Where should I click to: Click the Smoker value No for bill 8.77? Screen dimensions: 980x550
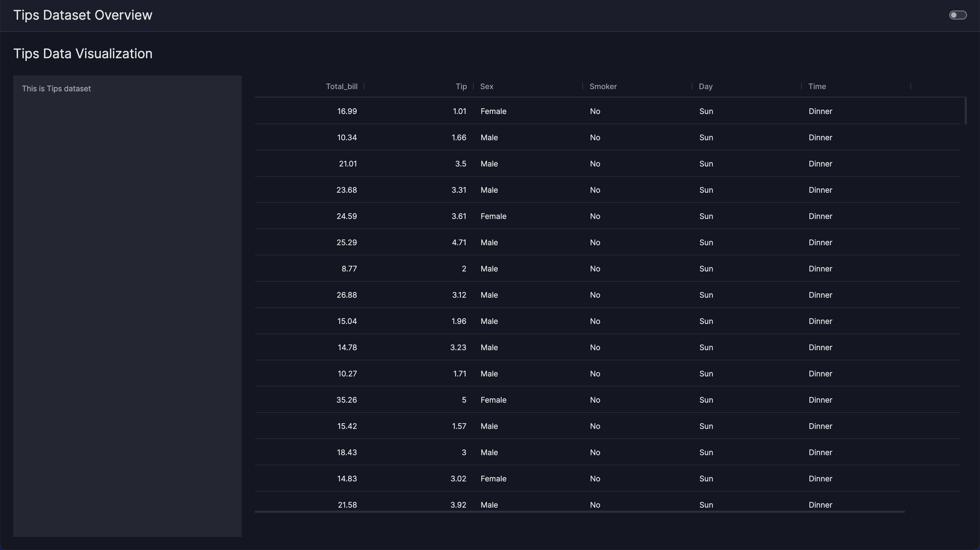(x=595, y=268)
